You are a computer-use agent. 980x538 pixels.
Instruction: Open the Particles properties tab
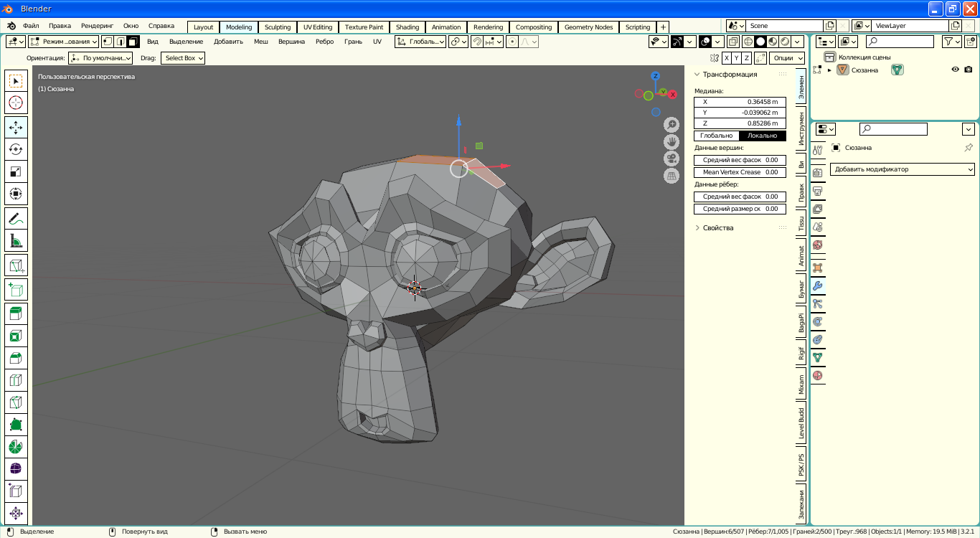tap(817, 303)
